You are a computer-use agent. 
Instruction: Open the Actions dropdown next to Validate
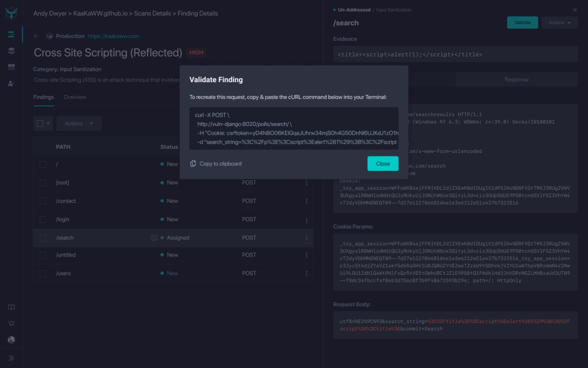coord(560,22)
